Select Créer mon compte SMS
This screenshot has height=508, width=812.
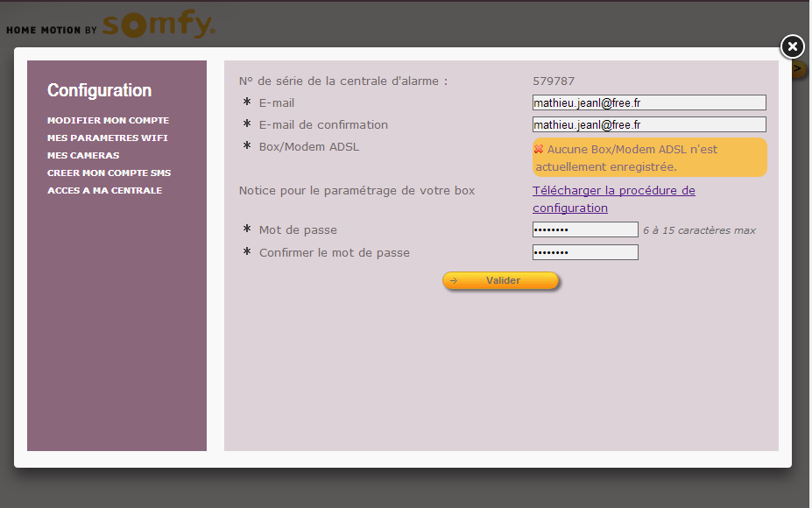click(x=109, y=173)
